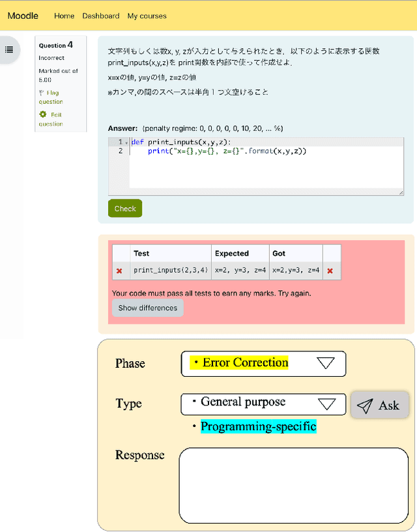Click the Edit question link
Screen dimensions: 417x532
pyautogui.click(x=51, y=119)
